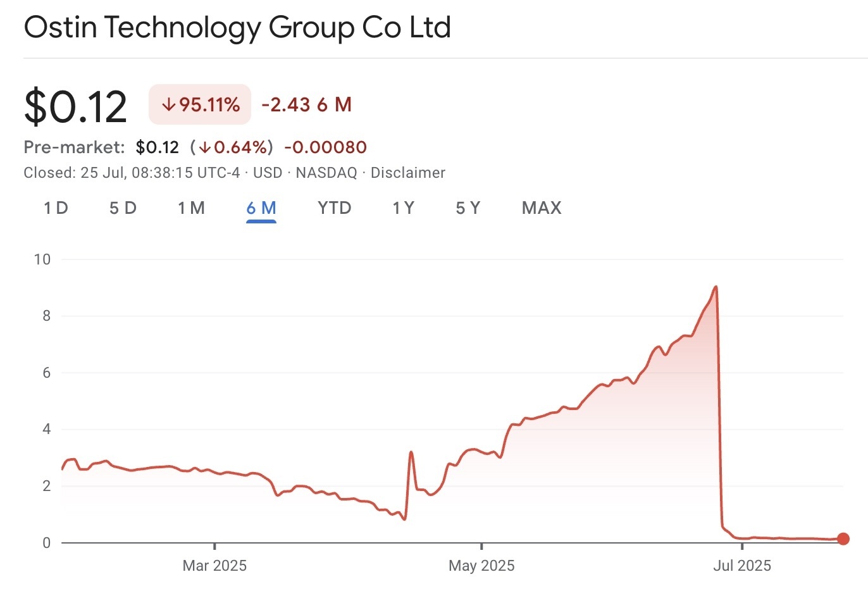Click the $0.12 current price

point(76,106)
